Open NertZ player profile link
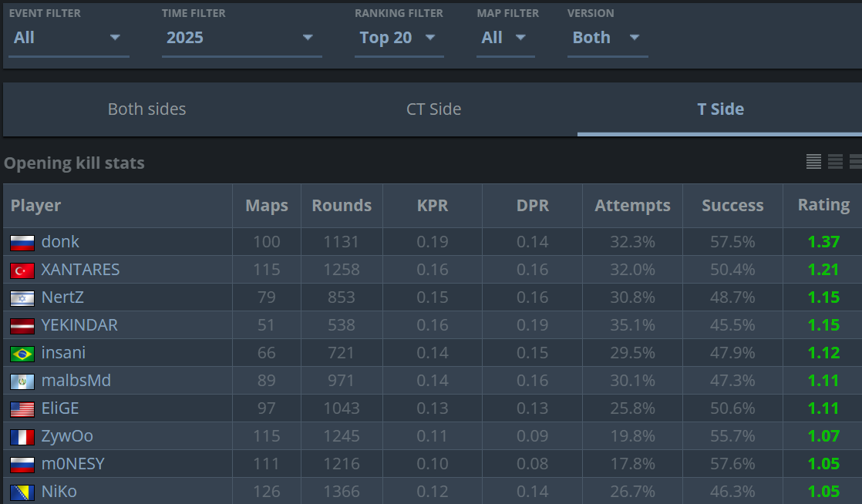 pyautogui.click(x=62, y=297)
